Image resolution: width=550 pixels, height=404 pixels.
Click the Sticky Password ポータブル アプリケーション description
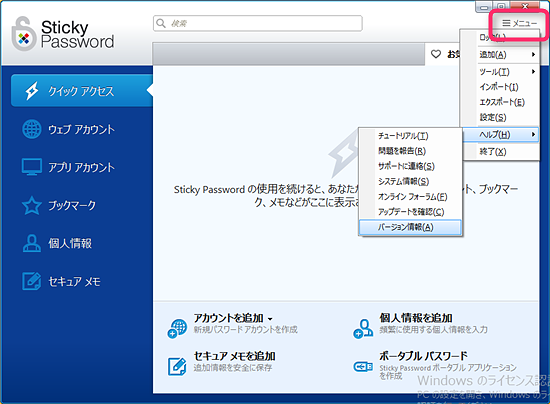448,372
